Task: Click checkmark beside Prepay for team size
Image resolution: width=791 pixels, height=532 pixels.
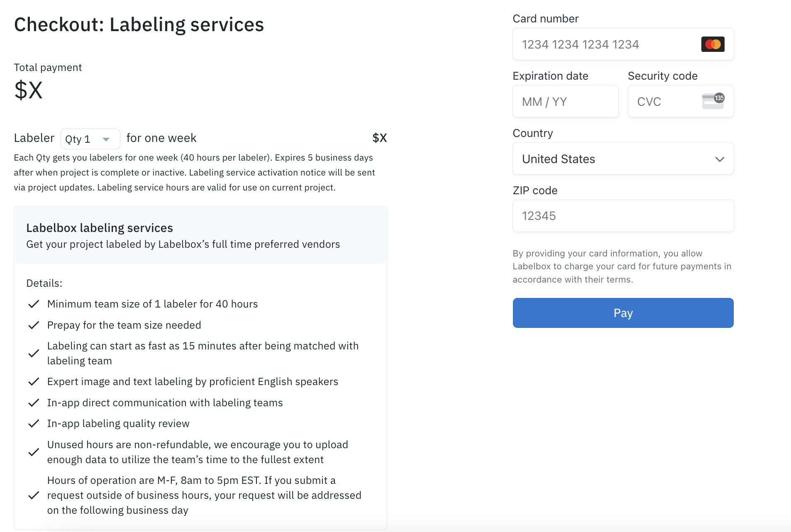Action: 34,325
